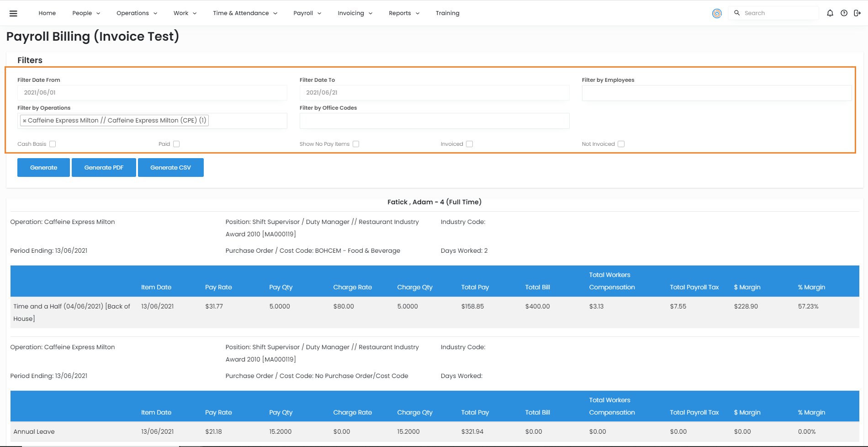Open the Training menu item
Screen dimensions: 868x447
point(447,13)
